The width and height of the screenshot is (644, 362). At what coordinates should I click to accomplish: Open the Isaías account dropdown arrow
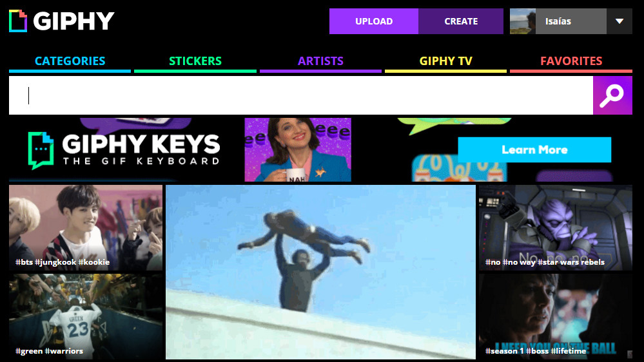click(620, 21)
